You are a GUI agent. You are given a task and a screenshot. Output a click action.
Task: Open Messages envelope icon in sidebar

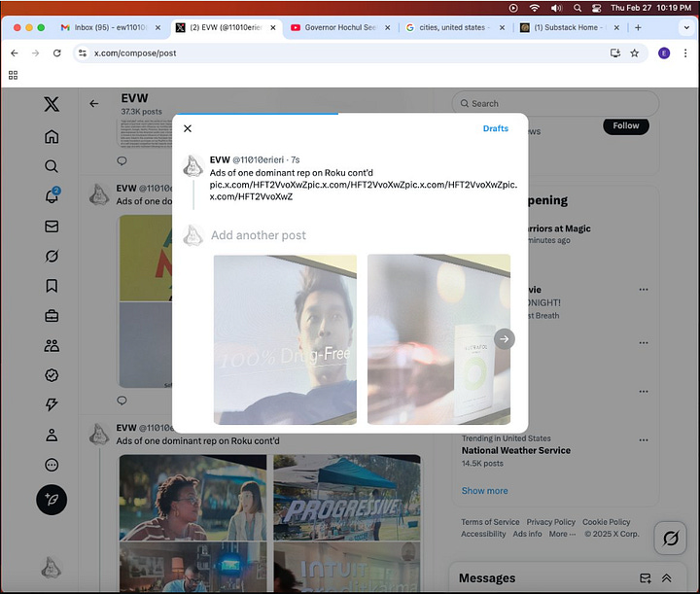(52, 227)
